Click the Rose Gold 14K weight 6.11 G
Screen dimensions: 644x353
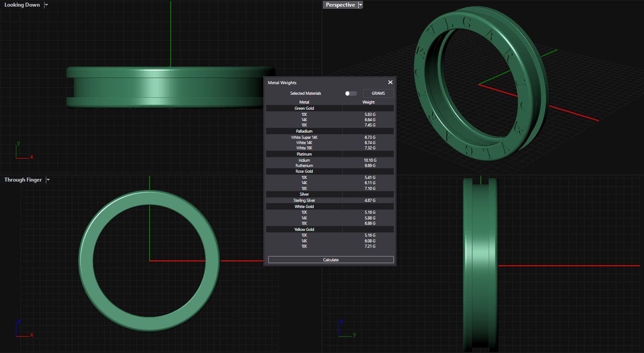coord(370,183)
